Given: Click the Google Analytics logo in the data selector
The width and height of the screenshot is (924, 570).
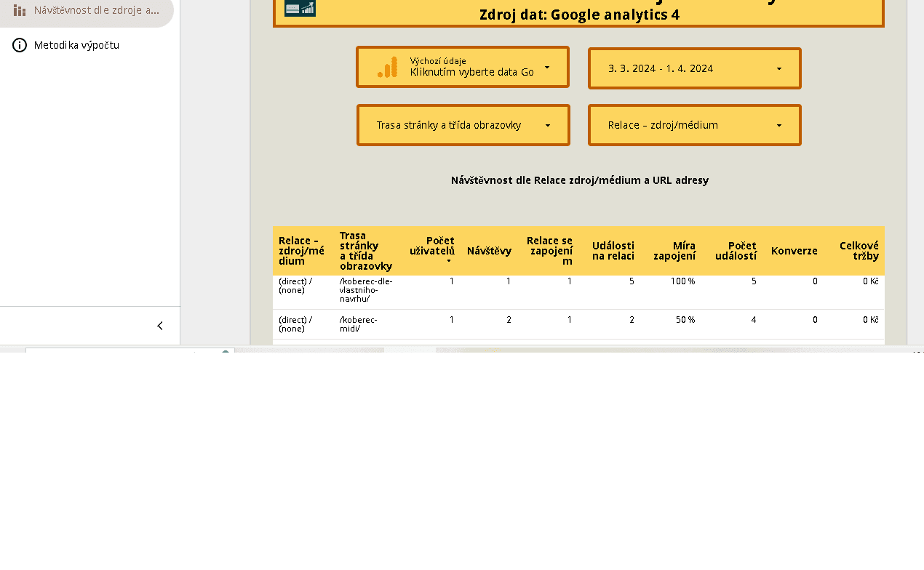Looking at the screenshot, I should coord(388,67).
